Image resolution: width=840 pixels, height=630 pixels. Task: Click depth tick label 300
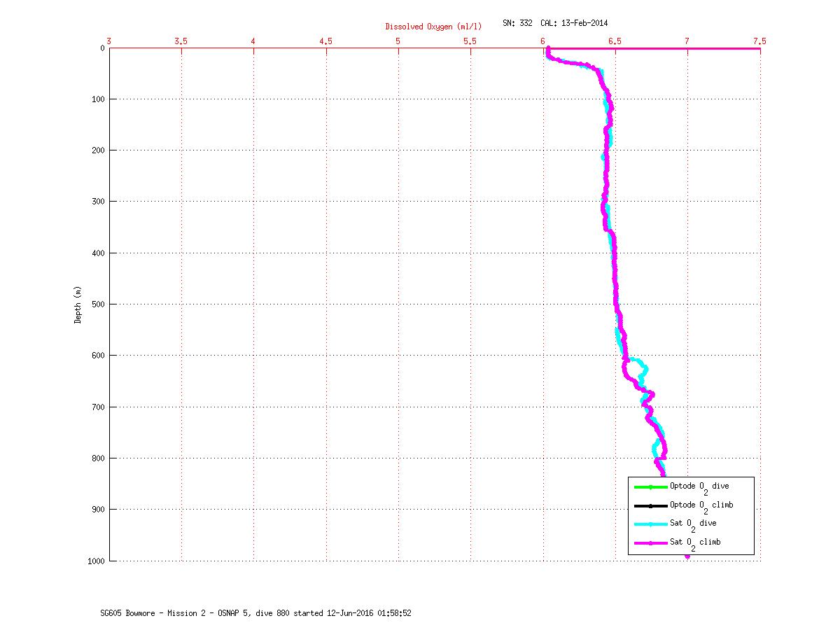click(99, 202)
